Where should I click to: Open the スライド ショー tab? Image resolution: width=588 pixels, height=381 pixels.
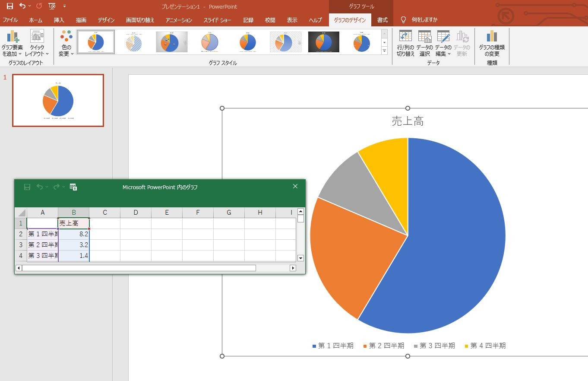[217, 20]
